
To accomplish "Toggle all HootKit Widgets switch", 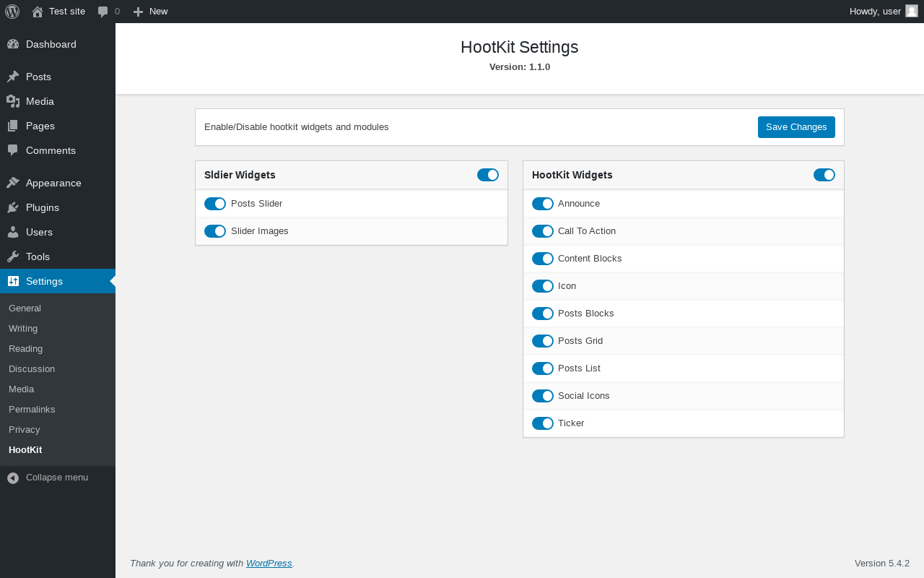I will tap(824, 175).
